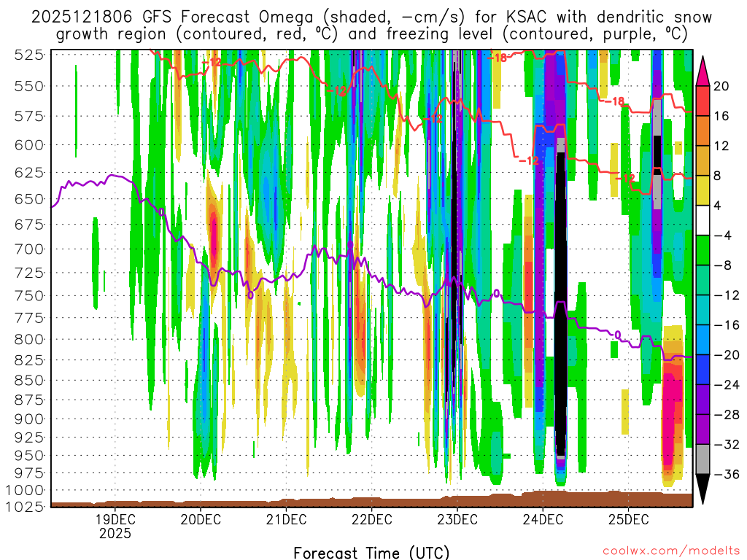Click the 850 pressure level label
The height and width of the screenshot is (560, 747).
(29, 381)
